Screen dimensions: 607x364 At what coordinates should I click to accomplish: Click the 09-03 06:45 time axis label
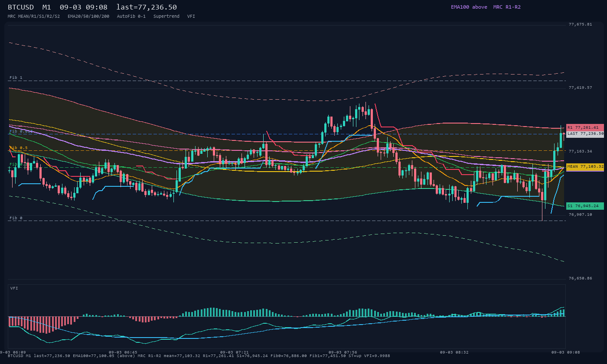pos(123,352)
